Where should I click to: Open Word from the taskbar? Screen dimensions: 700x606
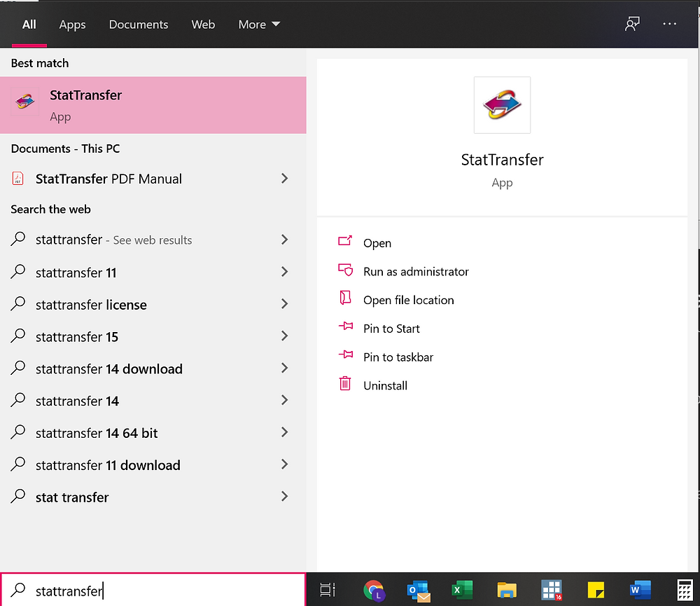640,590
